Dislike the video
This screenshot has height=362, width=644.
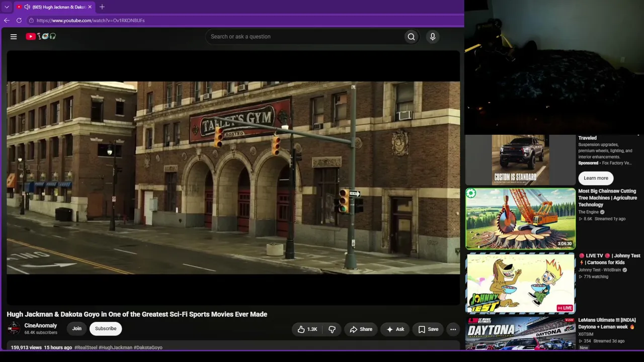332,329
